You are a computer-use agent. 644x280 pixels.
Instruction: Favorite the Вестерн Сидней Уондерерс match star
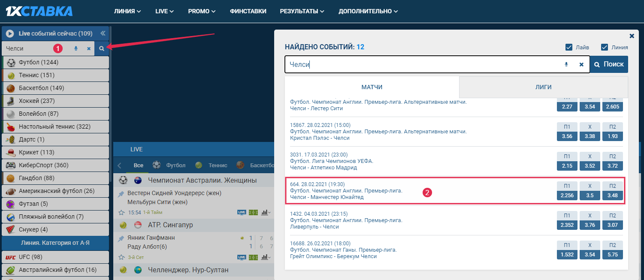(121, 212)
